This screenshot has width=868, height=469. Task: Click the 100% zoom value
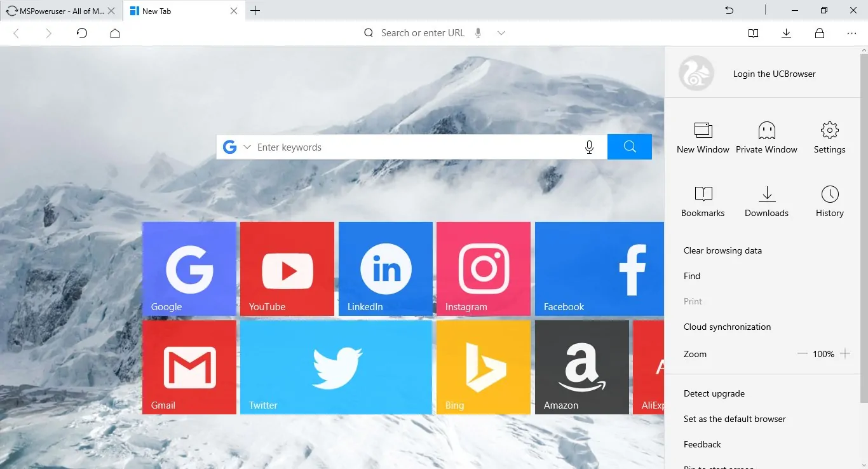coord(824,354)
